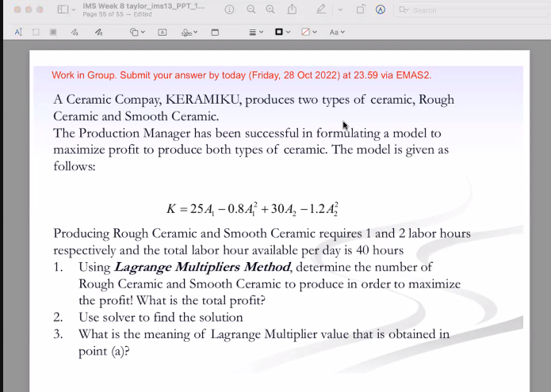Click the words The Production Manager
551x392 pixels.
[x=122, y=133]
